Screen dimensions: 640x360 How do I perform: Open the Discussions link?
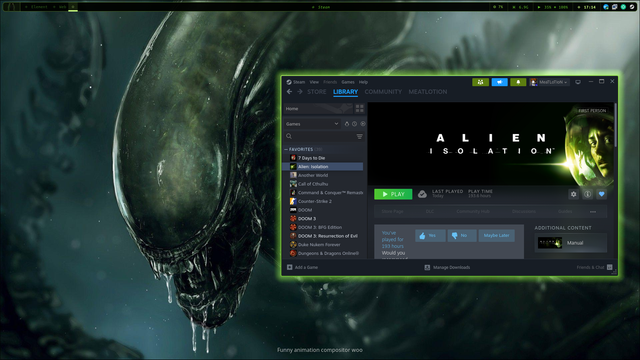click(x=524, y=211)
